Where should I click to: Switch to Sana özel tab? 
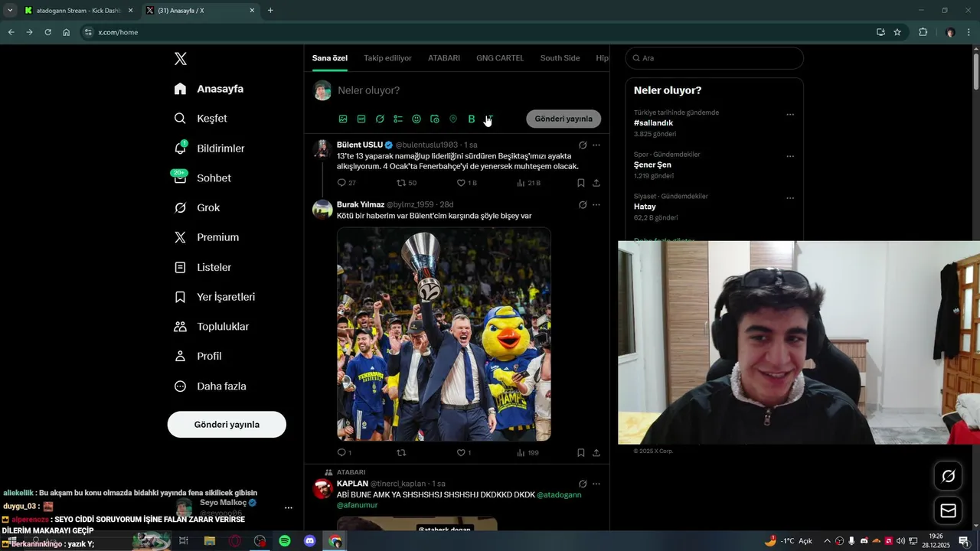pyautogui.click(x=330, y=58)
